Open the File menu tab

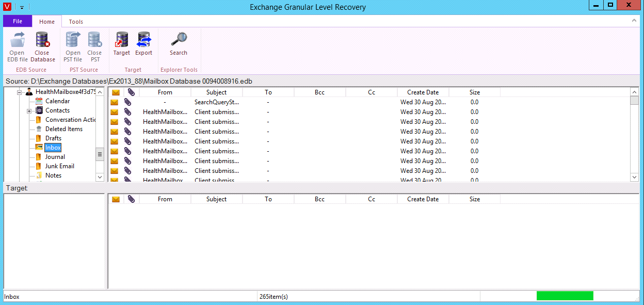click(18, 21)
